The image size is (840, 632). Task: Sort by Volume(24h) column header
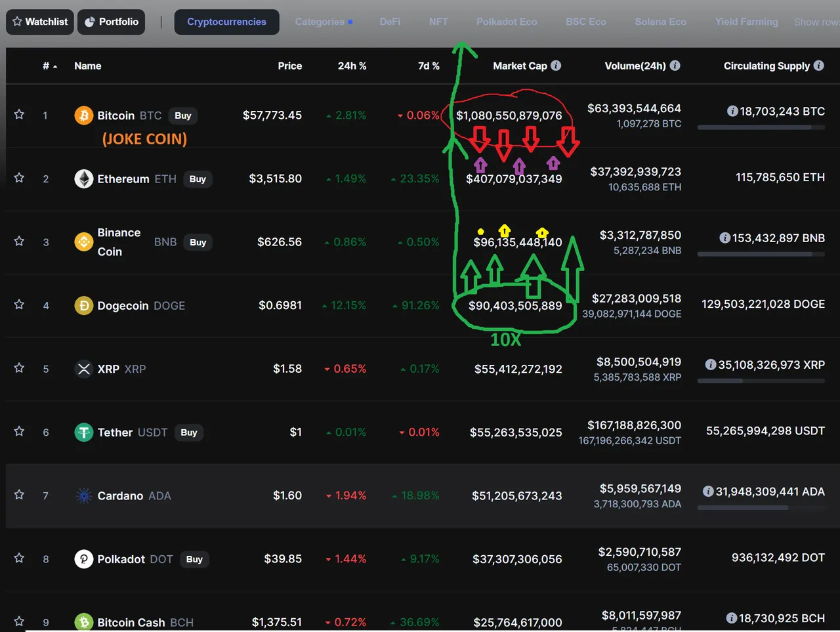[635, 66]
